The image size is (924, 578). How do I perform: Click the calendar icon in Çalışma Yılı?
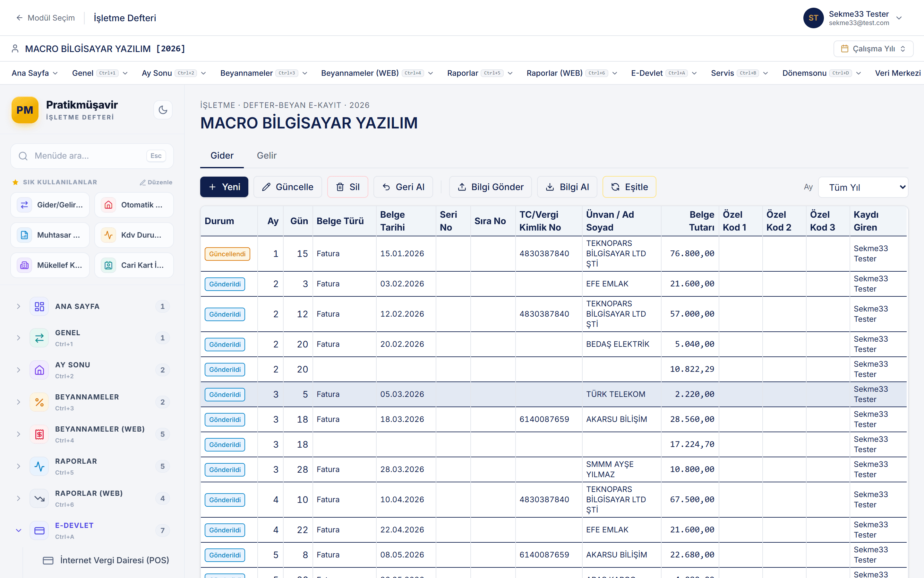click(x=844, y=48)
